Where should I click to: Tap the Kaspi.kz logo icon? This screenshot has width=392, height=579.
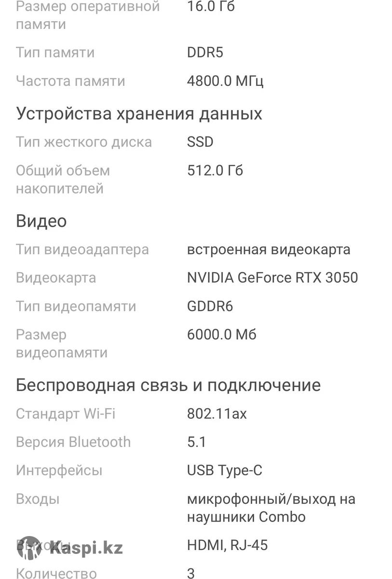click(x=29, y=549)
